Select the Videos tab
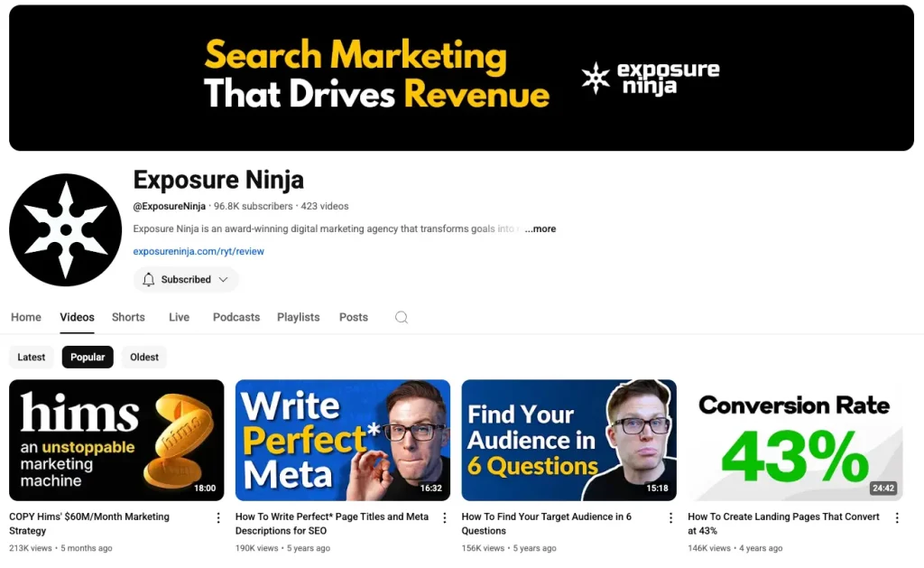 click(x=78, y=317)
